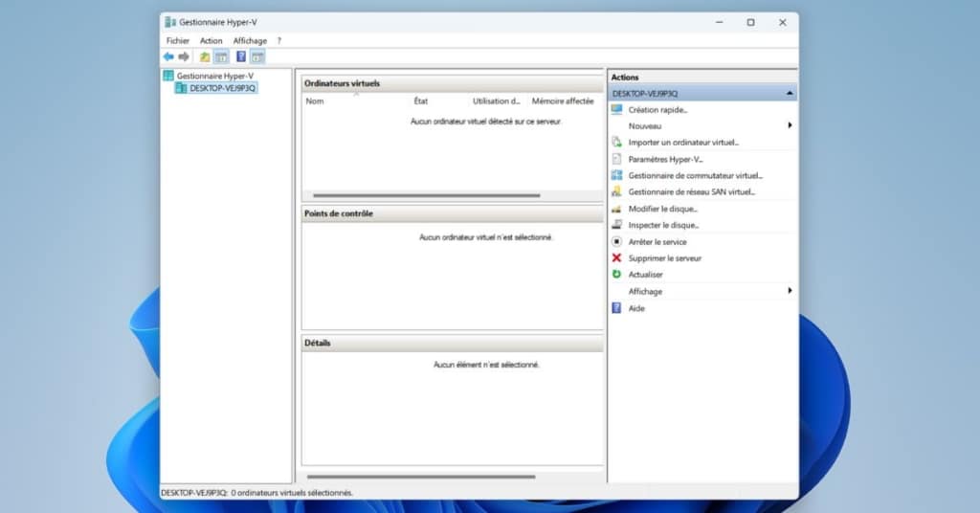Click horizontal scrollbar below Détails panel
The height and width of the screenshot is (513, 980).
tap(421, 477)
